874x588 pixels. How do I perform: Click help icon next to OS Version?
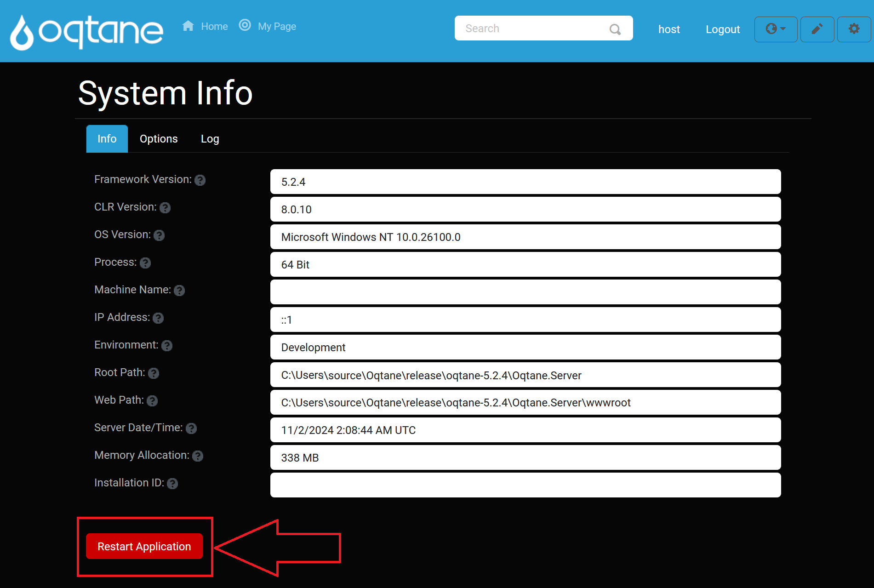point(159,235)
